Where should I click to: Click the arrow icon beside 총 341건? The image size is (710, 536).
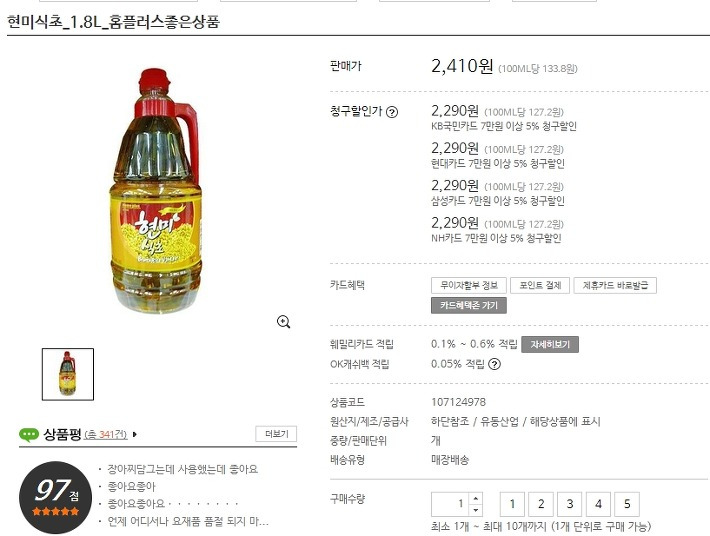pos(134,435)
